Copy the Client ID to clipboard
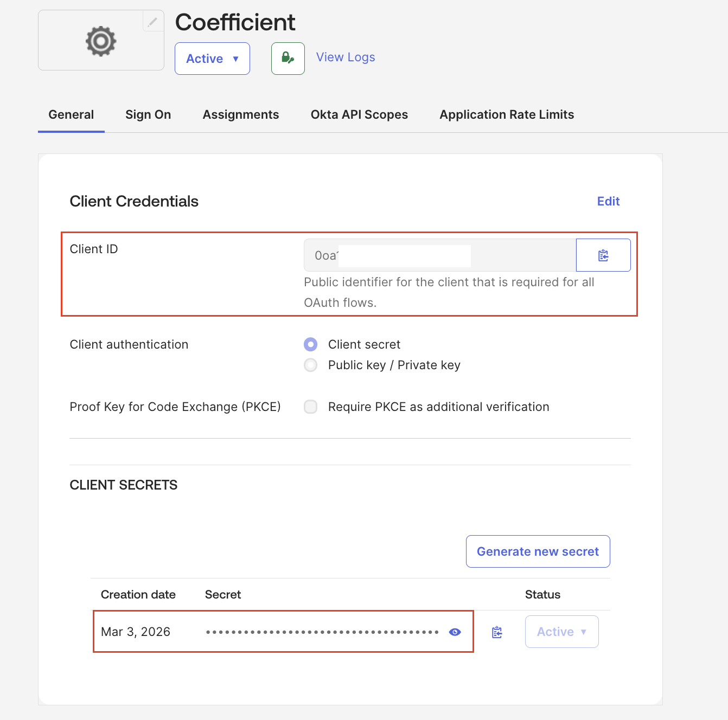 point(603,255)
